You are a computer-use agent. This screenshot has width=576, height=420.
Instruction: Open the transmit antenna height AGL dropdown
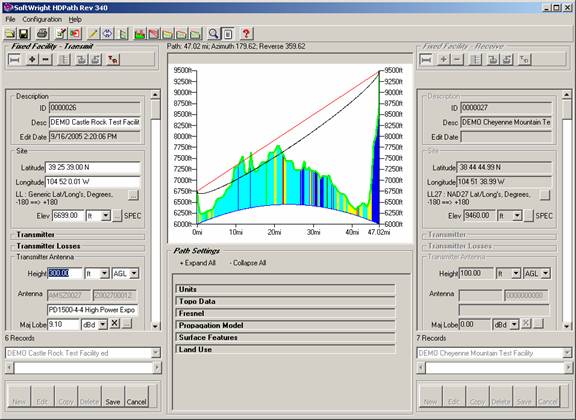point(134,273)
